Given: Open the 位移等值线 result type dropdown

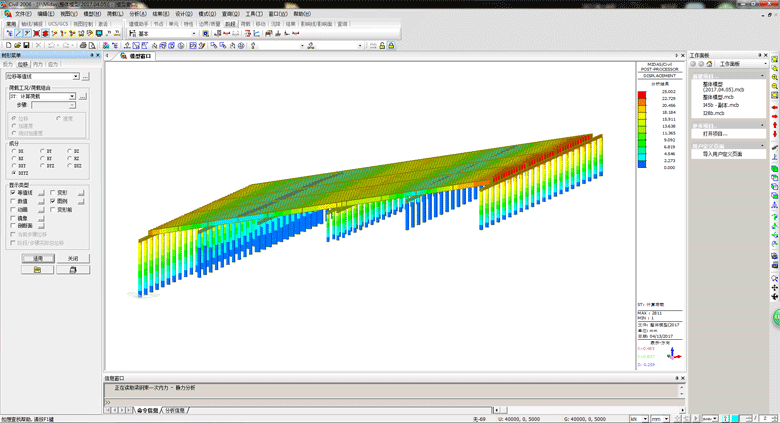Looking at the screenshot, I should (x=74, y=76).
